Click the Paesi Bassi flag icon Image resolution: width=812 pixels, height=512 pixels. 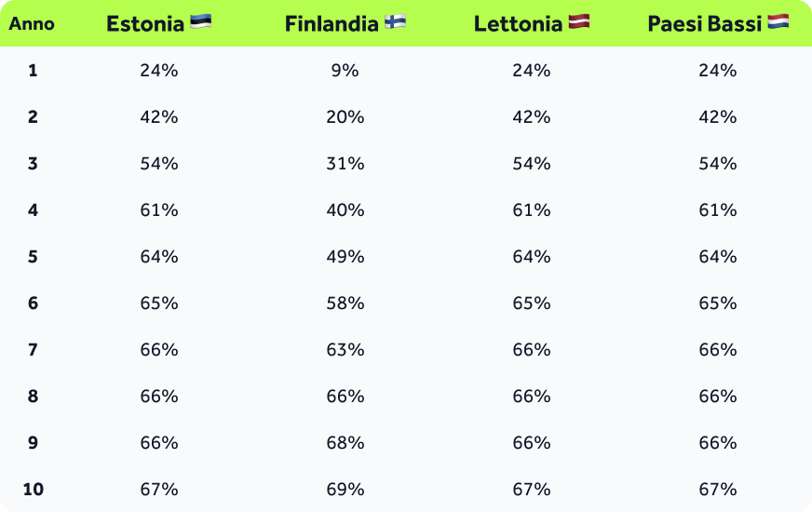tap(778, 22)
